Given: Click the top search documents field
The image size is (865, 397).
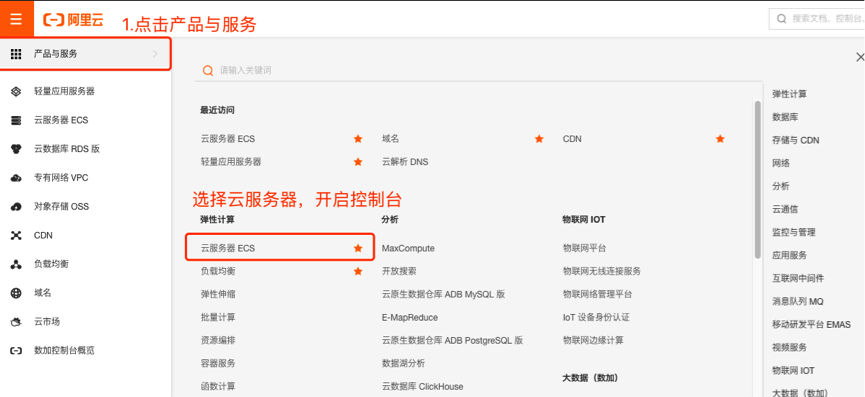Looking at the screenshot, I should (817, 19).
